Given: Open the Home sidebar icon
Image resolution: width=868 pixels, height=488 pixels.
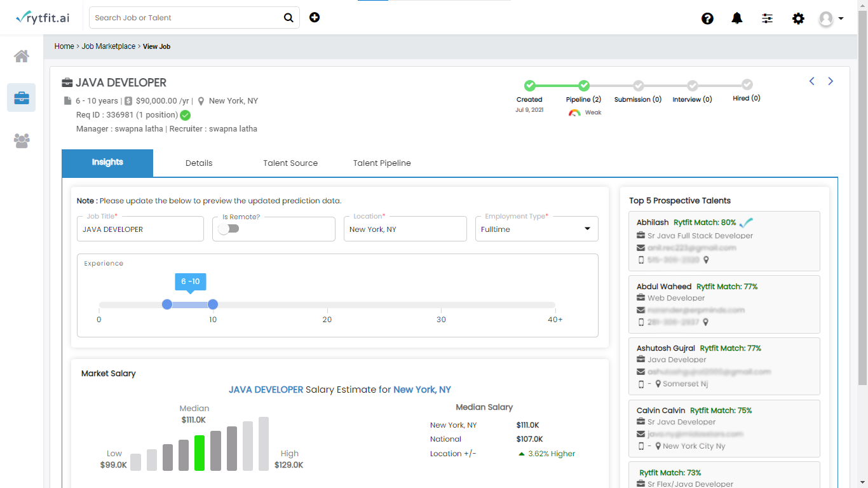Looking at the screenshot, I should point(22,57).
